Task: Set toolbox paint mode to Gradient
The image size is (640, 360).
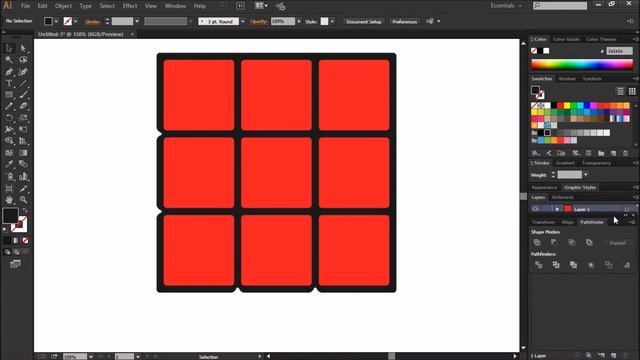Action: tap(16, 240)
